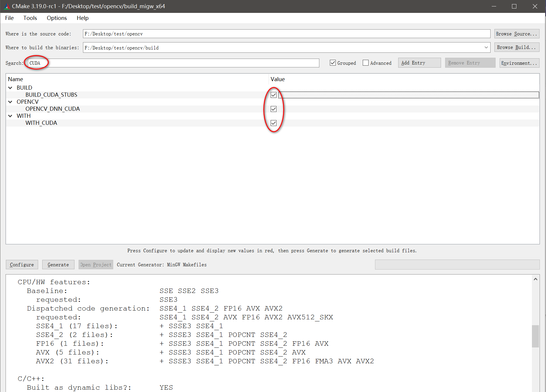
Task: Collapse the BUILD group
Action: click(x=10, y=88)
